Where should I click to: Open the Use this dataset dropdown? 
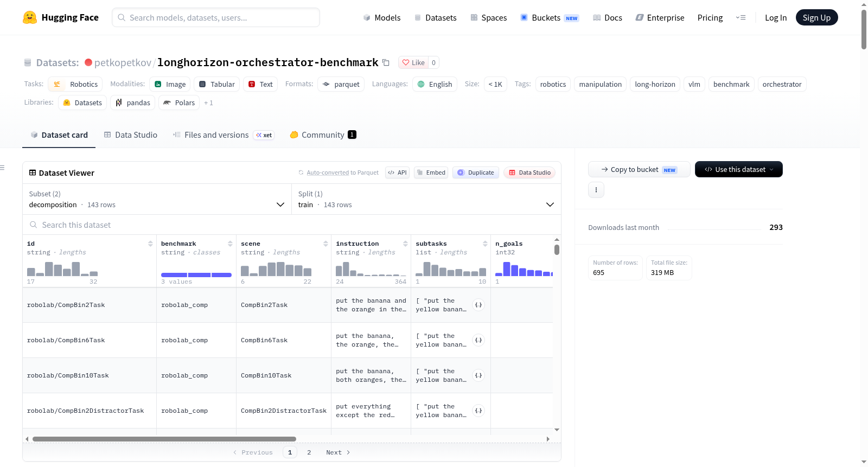pyautogui.click(x=739, y=169)
